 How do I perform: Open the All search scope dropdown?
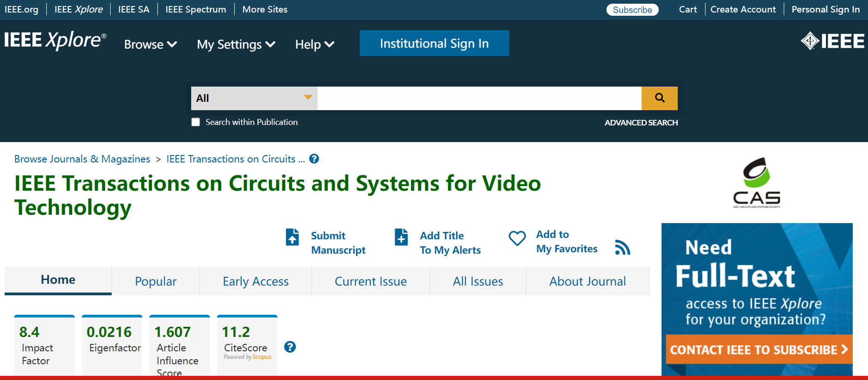tap(254, 98)
